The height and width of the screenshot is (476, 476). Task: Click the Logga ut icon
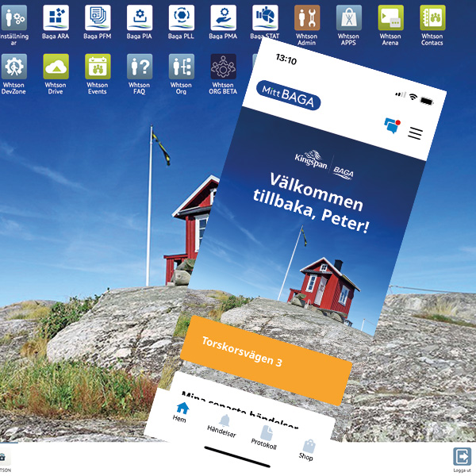tap(462, 457)
